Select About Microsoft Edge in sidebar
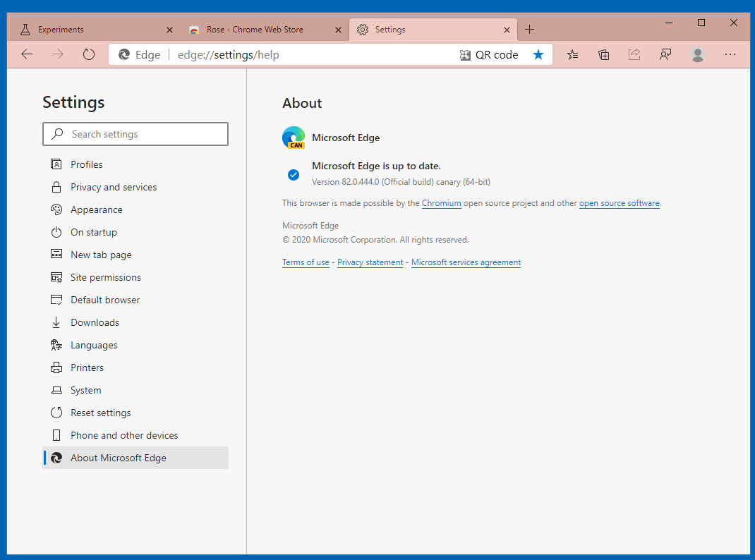Viewport: 755px width, 560px height. point(135,458)
